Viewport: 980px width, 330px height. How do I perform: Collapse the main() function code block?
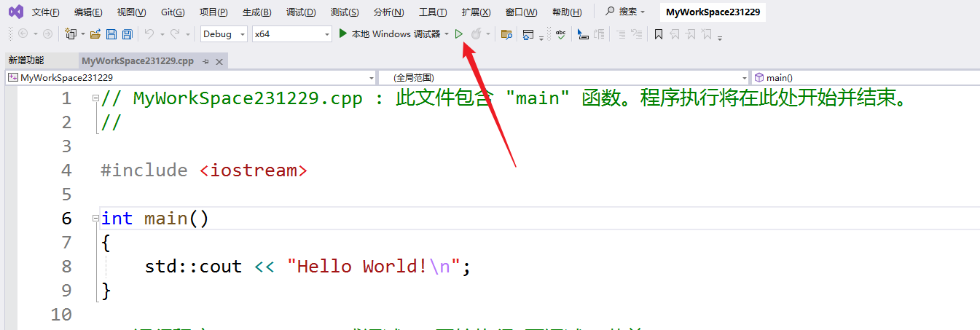pyautogui.click(x=95, y=219)
